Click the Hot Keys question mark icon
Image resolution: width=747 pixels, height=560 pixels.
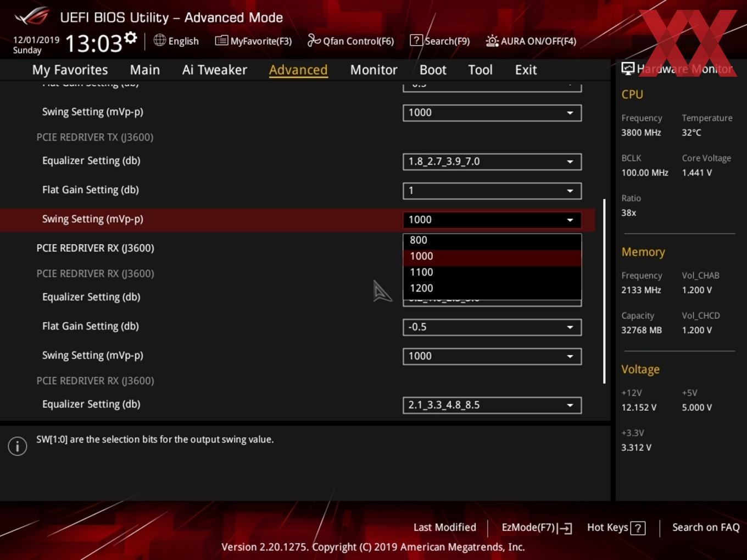click(x=638, y=528)
